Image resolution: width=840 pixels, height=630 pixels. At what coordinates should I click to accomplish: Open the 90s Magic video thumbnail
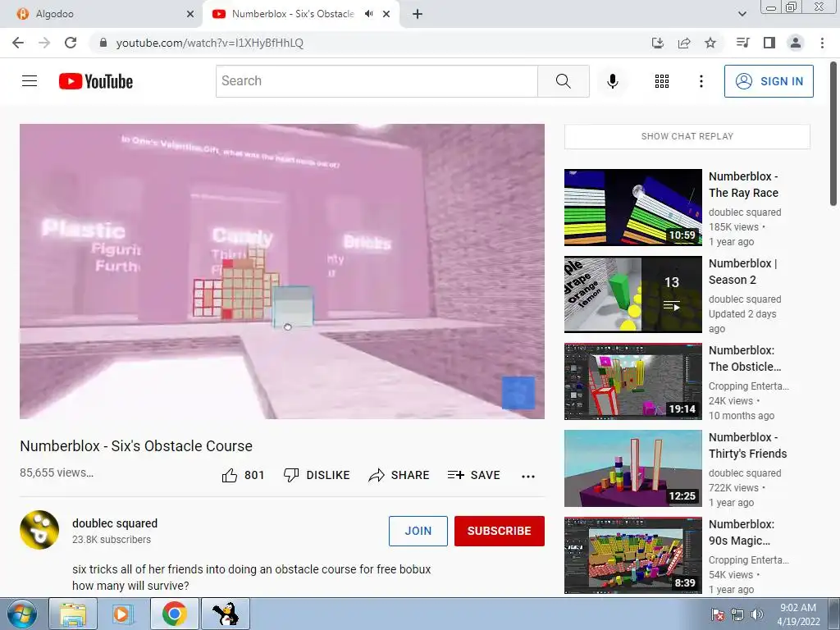(x=632, y=555)
